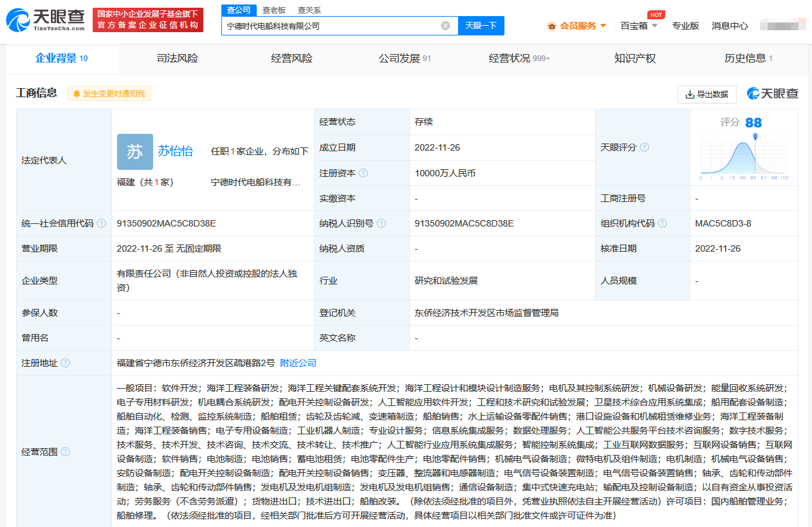Click the 发生变更时通知我 notification button
Screen dimensions: 812x527
[x=109, y=94]
